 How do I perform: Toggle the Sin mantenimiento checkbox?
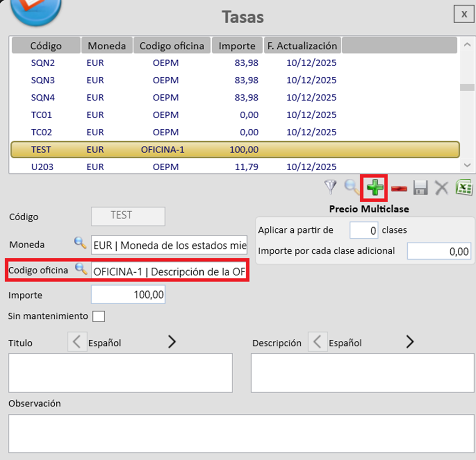click(98, 316)
